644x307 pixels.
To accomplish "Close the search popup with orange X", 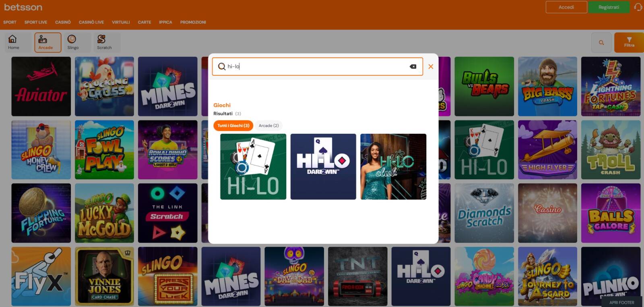I will [431, 66].
